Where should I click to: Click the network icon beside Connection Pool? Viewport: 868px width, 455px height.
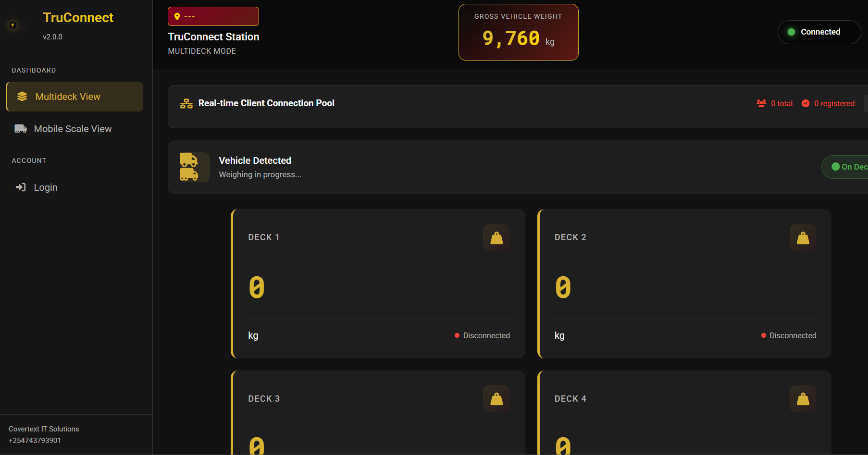(x=186, y=103)
